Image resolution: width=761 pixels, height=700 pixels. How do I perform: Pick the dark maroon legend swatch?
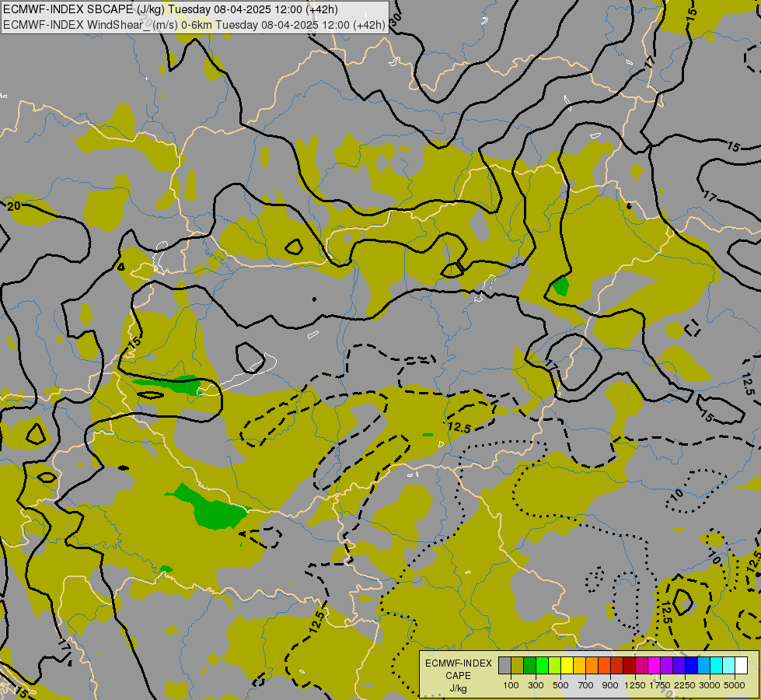click(630, 665)
